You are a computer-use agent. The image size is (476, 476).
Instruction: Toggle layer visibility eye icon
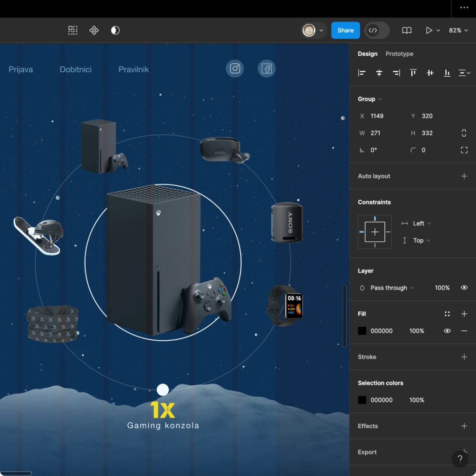464,288
